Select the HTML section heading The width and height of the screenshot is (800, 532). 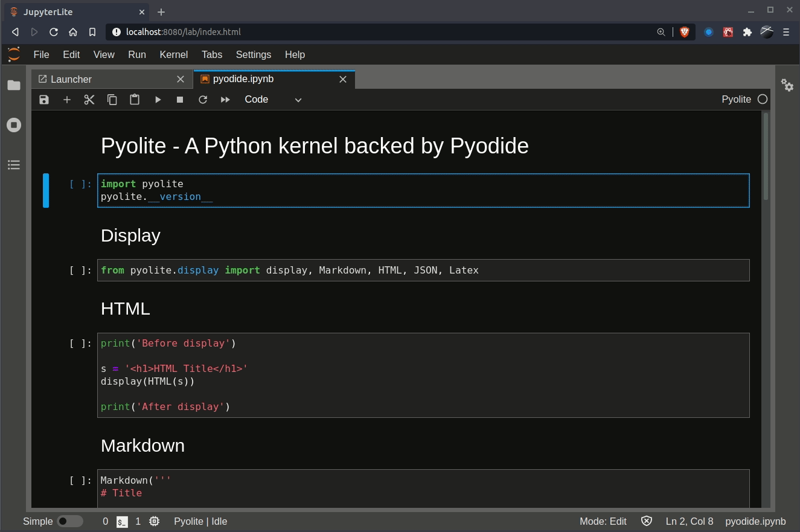click(x=125, y=309)
